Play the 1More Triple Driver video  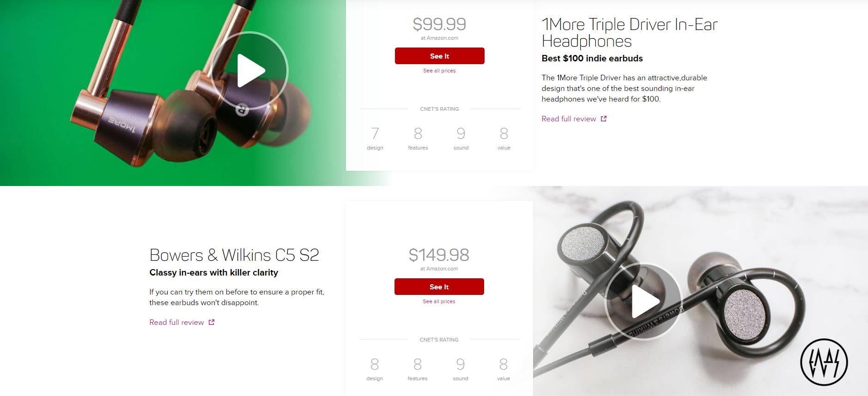click(x=249, y=71)
